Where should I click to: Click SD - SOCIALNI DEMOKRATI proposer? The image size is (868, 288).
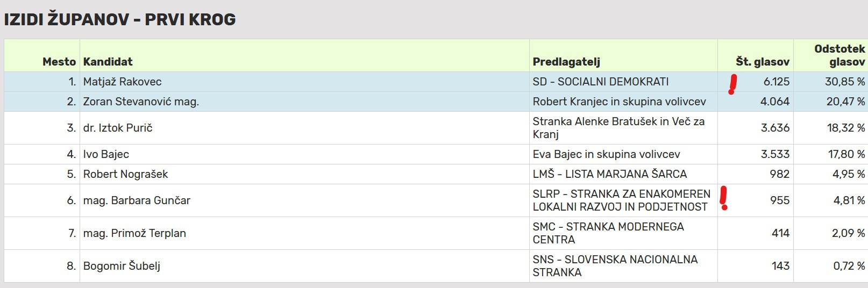[601, 82]
